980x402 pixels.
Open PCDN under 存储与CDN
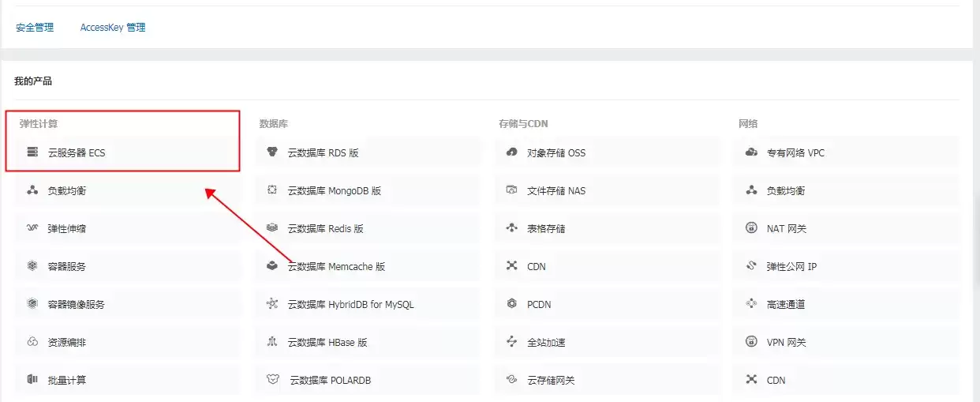[x=608, y=304]
